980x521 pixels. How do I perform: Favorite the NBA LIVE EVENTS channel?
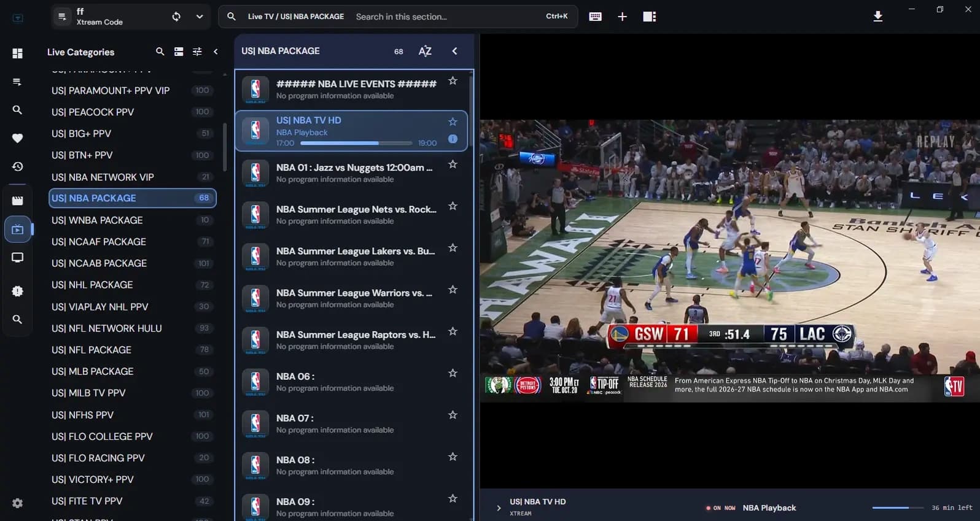pyautogui.click(x=453, y=80)
